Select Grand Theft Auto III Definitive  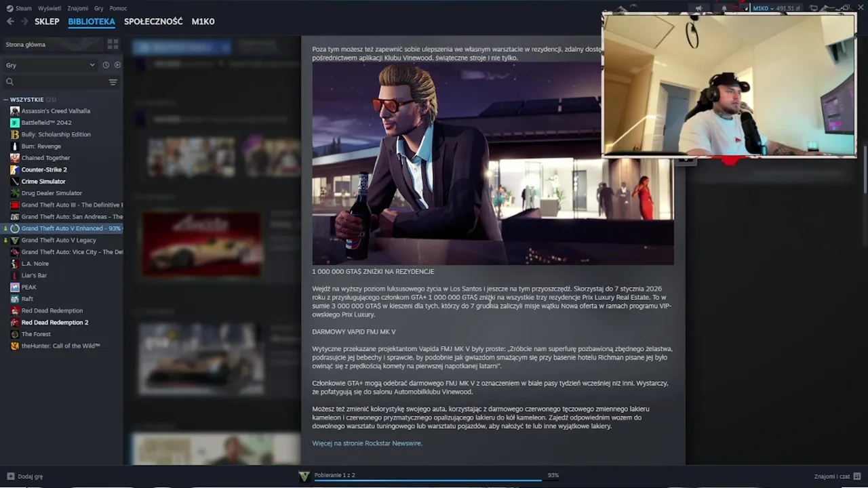(x=66, y=205)
